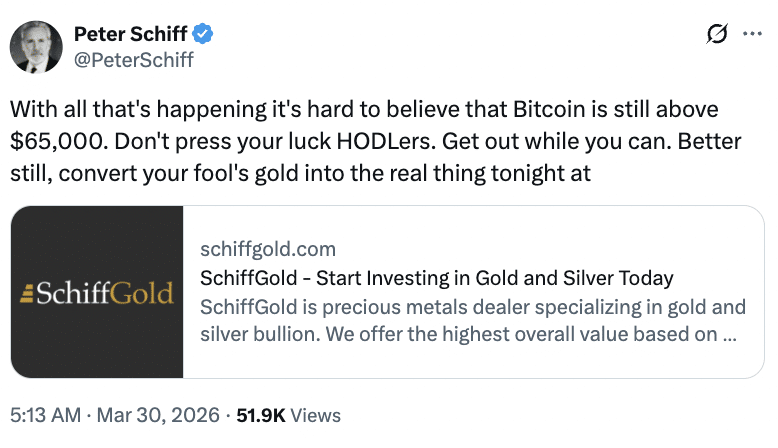Click the card title 'SchiffGold - Start Investing'
Image resolution: width=778 pixels, height=448 pixels.
437,278
